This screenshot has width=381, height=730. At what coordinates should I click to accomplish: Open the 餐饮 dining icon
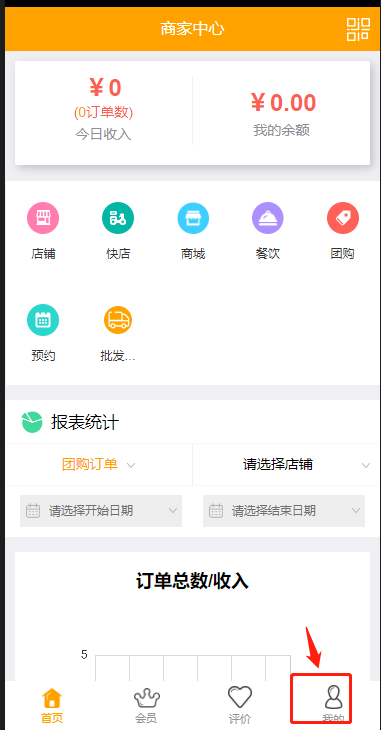point(267,218)
